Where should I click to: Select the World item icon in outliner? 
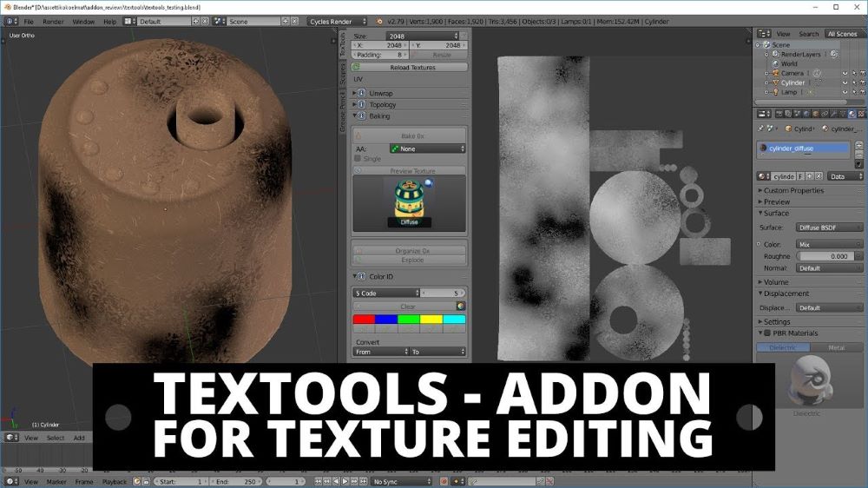tap(775, 63)
